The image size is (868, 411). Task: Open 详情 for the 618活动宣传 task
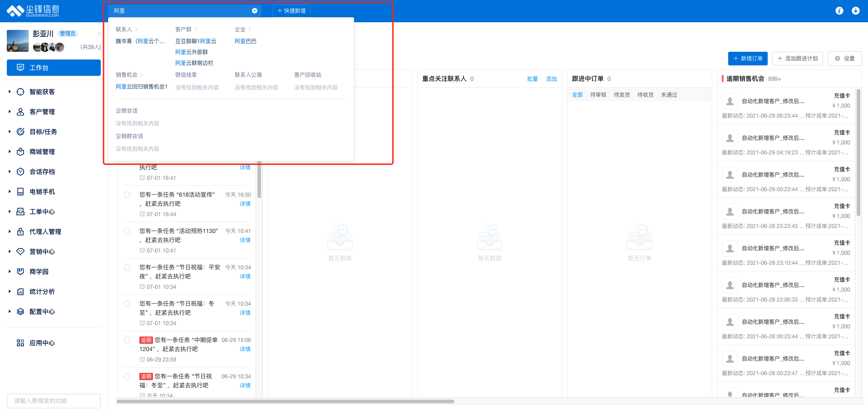(245, 204)
